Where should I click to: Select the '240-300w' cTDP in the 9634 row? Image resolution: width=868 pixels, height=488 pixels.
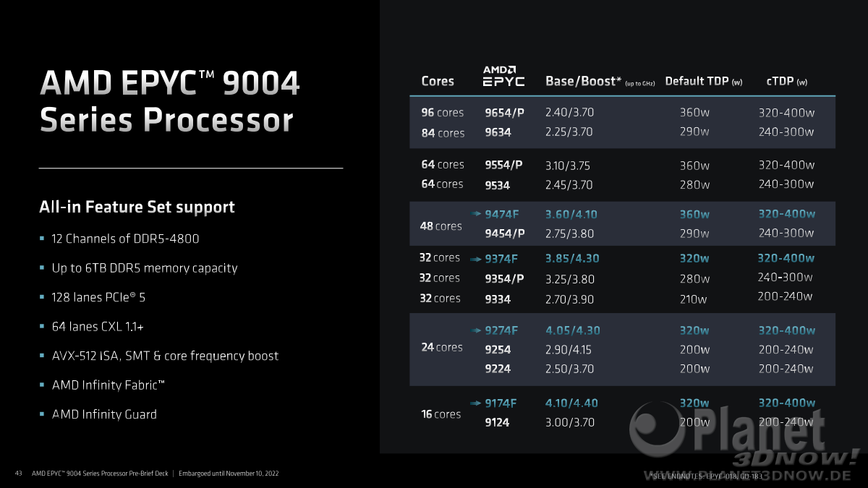click(786, 132)
